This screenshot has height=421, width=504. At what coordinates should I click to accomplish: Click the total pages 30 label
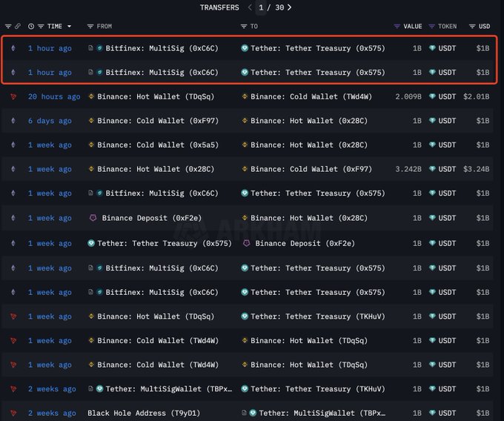pos(279,7)
